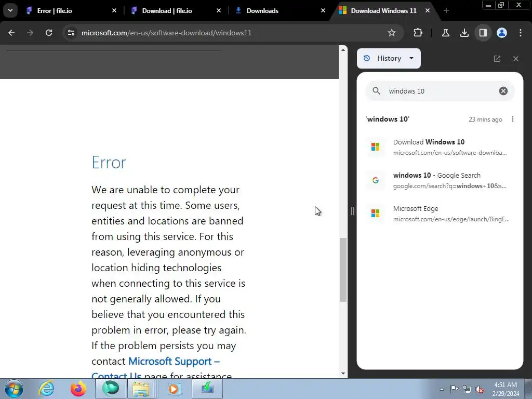Image resolution: width=532 pixels, height=399 pixels.
Task: Launch Firefox from taskbar
Action: click(x=78, y=389)
